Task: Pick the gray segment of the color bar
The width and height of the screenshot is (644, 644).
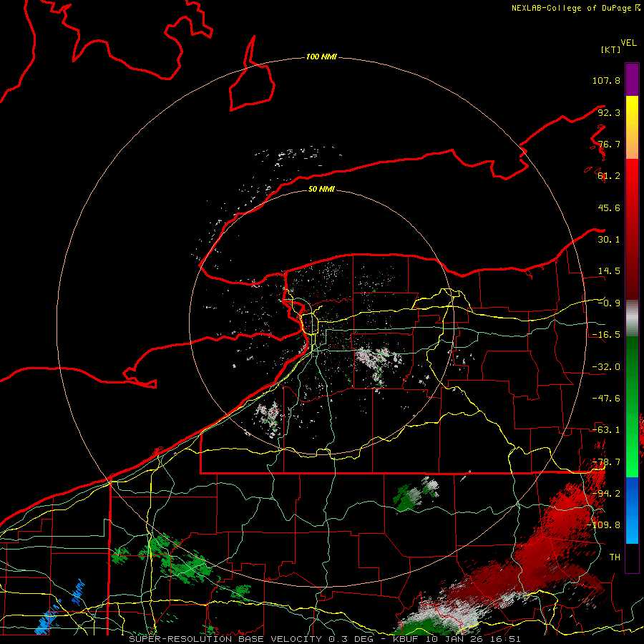Action: click(x=632, y=317)
